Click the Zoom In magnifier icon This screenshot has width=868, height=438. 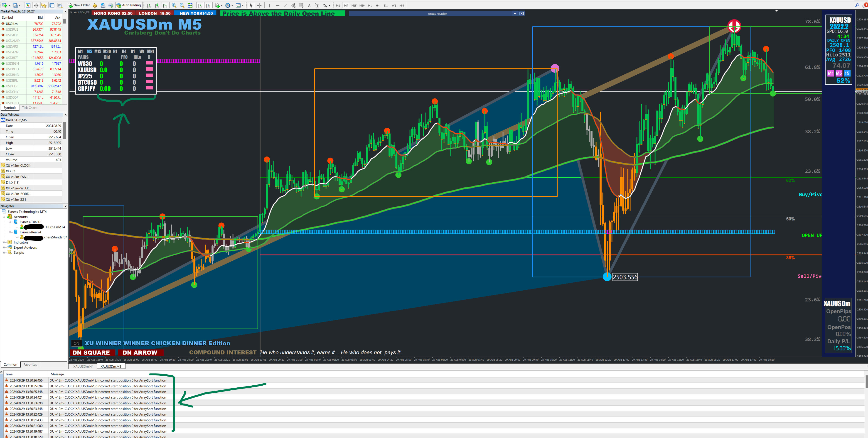click(174, 5)
